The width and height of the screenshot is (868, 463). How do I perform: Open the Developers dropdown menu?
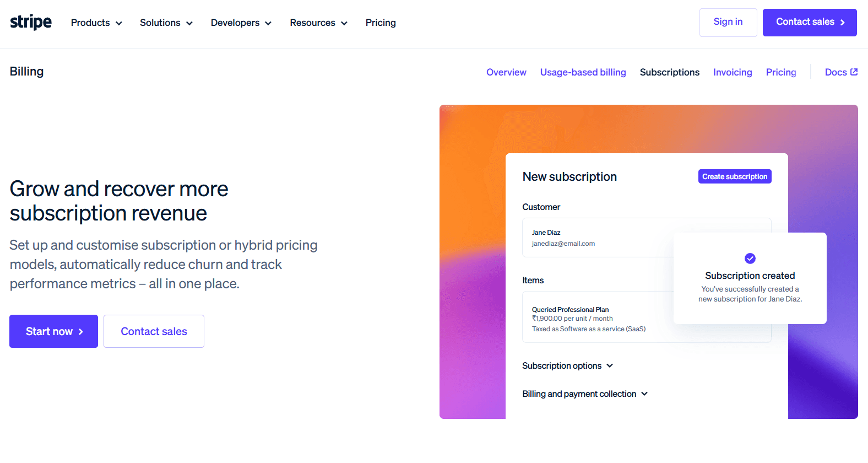click(241, 23)
